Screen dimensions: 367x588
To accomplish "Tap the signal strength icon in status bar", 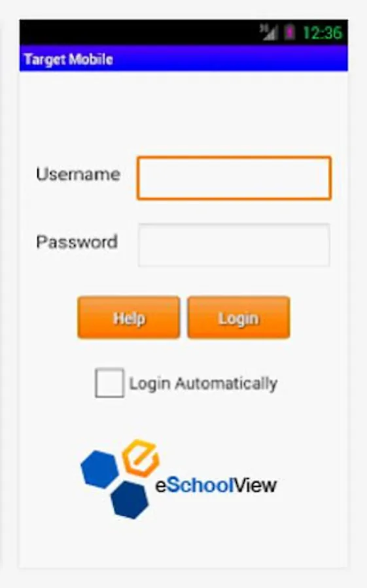I will (269, 32).
